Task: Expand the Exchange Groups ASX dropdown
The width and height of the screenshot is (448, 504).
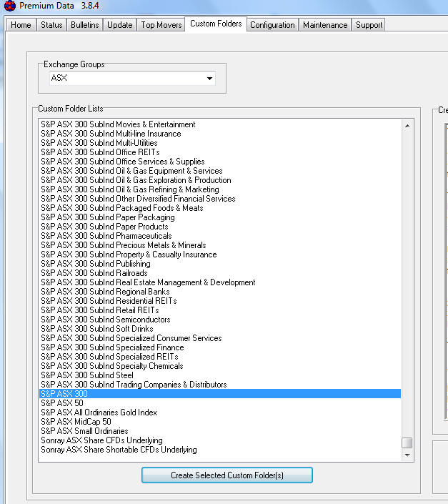Action: [209, 78]
